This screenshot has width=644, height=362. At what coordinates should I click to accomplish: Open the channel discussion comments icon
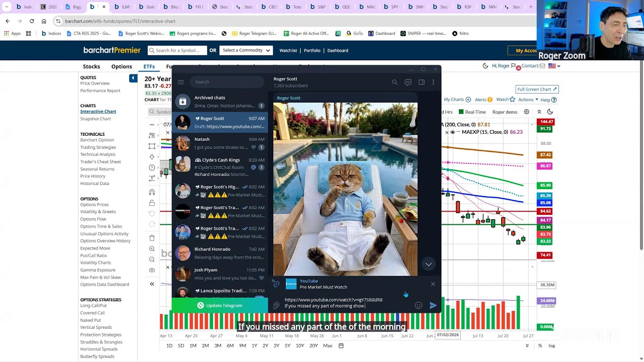pos(408,82)
